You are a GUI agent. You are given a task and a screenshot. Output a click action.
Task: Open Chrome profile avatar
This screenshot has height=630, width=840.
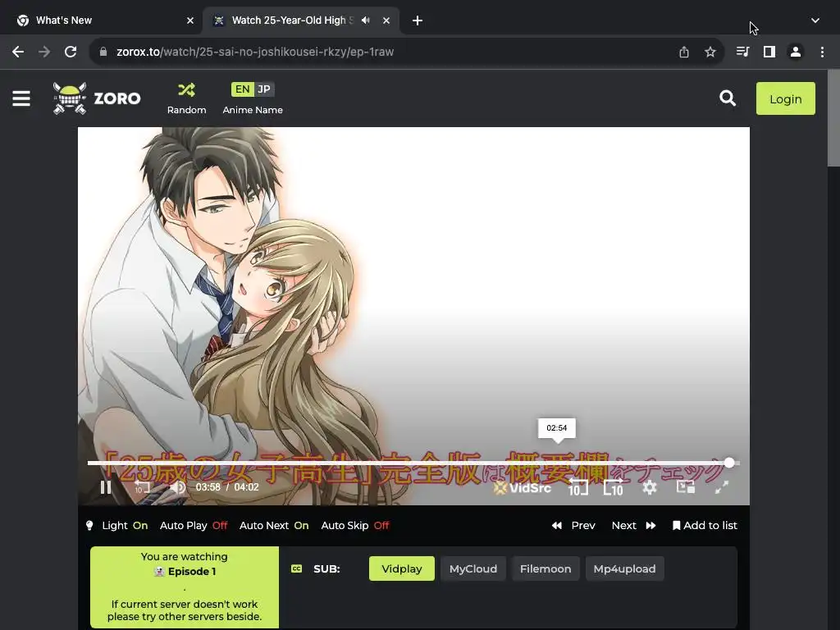[x=796, y=52]
